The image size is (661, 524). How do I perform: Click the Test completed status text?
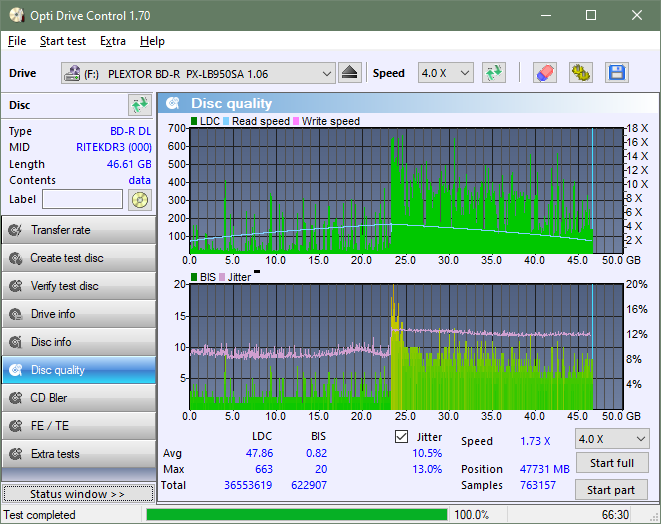pyautogui.click(x=40, y=515)
